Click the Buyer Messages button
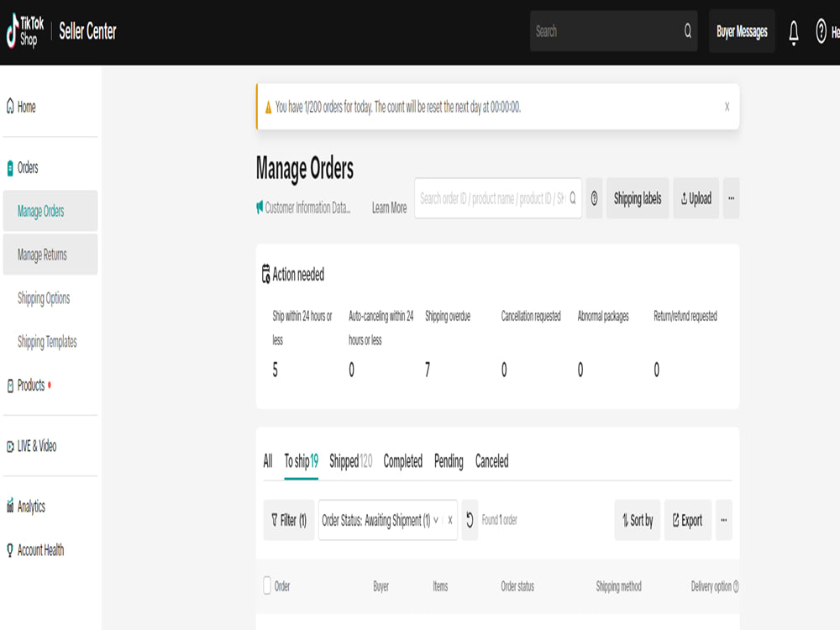840x630 pixels. coord(742,31)
